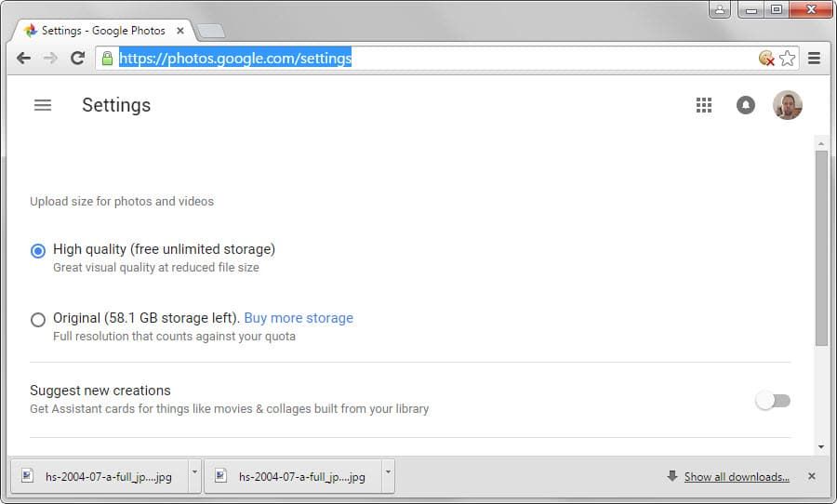The height and width of the screenshot is (504, 837).
Task: Click the blocked cookies icon in address bar
Action: click(766, 58)
